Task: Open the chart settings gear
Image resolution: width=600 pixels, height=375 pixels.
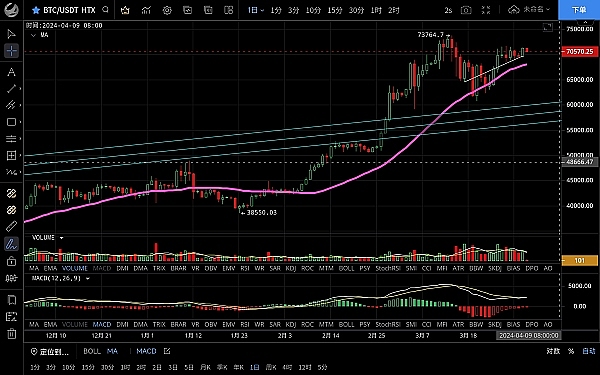Action: pos(167,10)
